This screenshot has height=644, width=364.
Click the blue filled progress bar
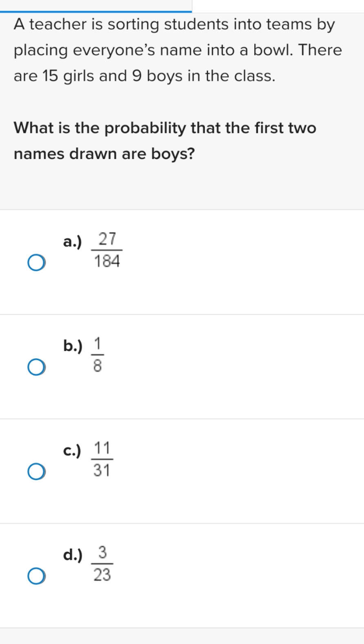96,11
